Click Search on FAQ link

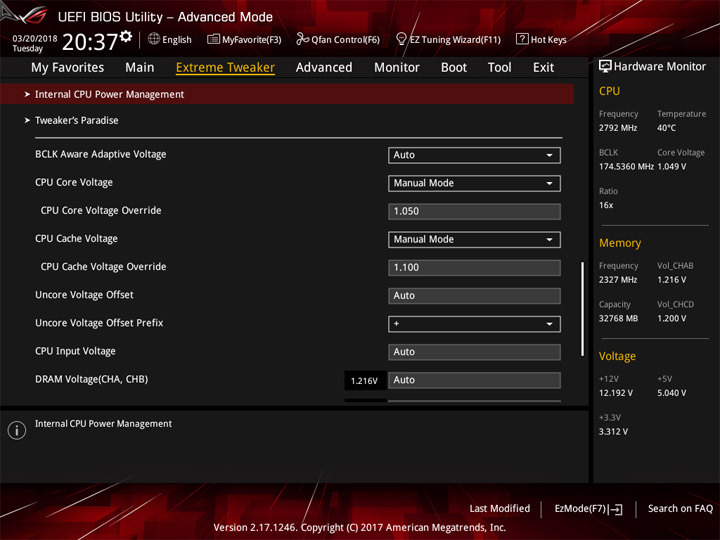[680, 508]
